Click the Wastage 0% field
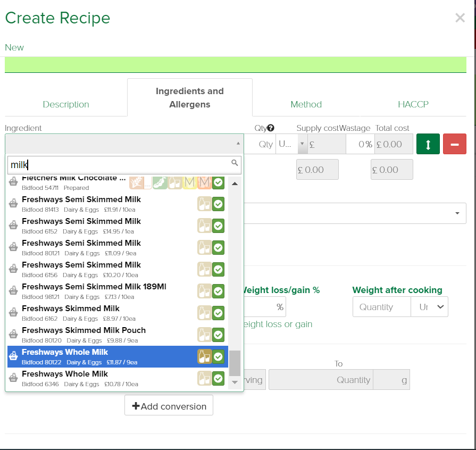 click(360, 144)
